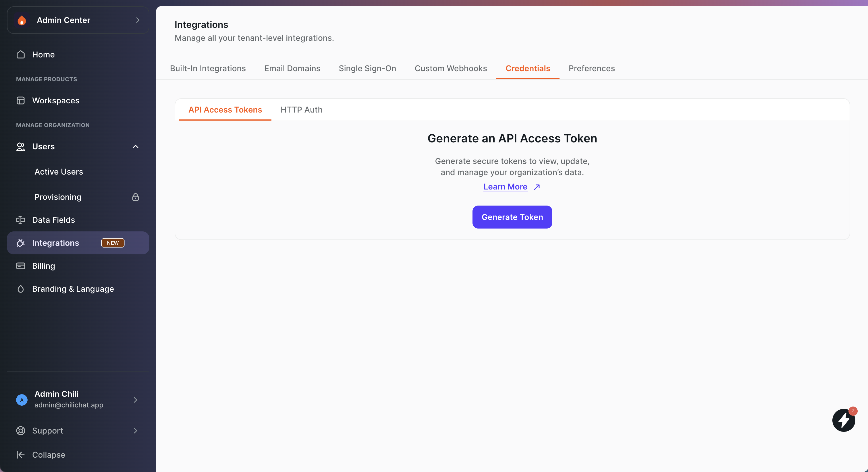Click the Integrations flask icon
The image size is (868, 472).
21,243
